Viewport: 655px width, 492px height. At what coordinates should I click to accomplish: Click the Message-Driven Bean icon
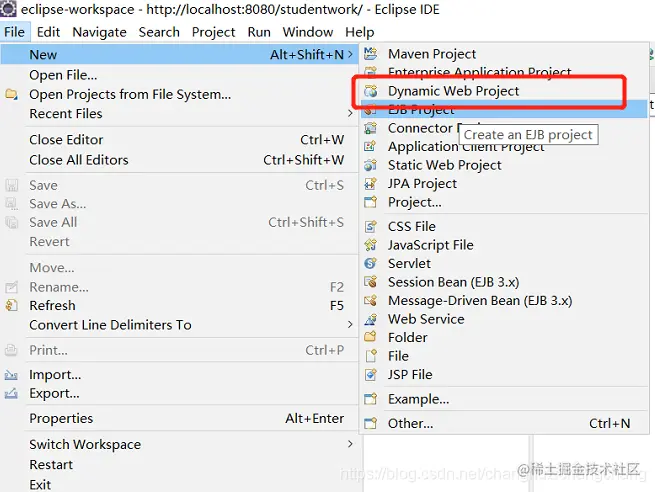pyautogui.click(x=371, y=300)
